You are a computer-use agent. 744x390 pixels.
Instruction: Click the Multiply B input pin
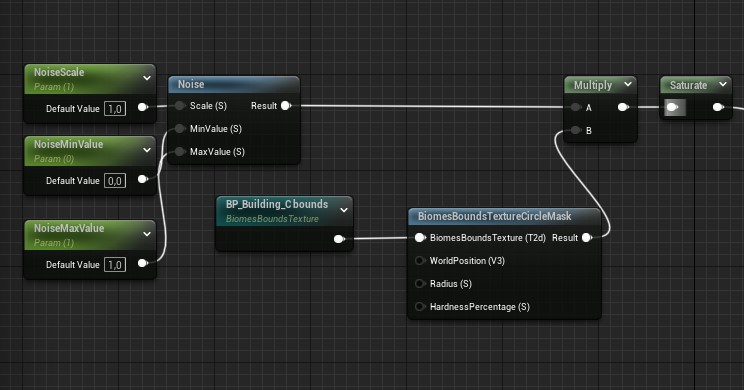pyautogui.click(x=576, y=130)
